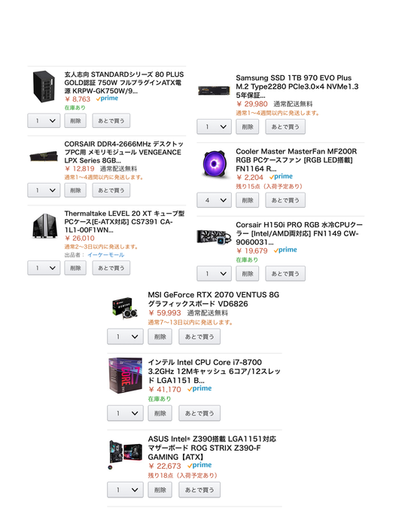399x532 pixels.
Task: Expand quantity selector for MSI GeForce RTX 2070
Action: pyautogui.click(x=125, y=336)
